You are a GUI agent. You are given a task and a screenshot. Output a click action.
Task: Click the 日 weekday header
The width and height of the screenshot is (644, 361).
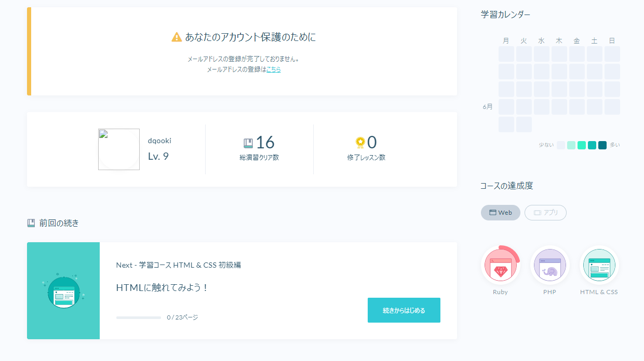612,40
